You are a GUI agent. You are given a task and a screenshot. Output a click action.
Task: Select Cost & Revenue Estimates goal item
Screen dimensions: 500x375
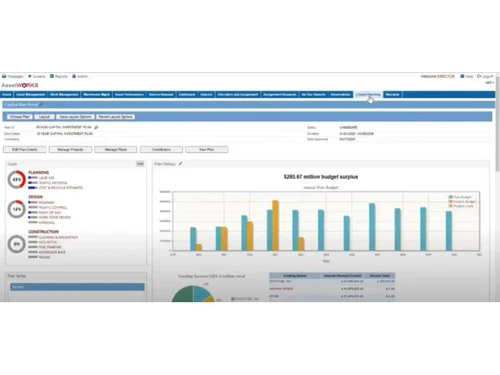(x=61, y=188)
